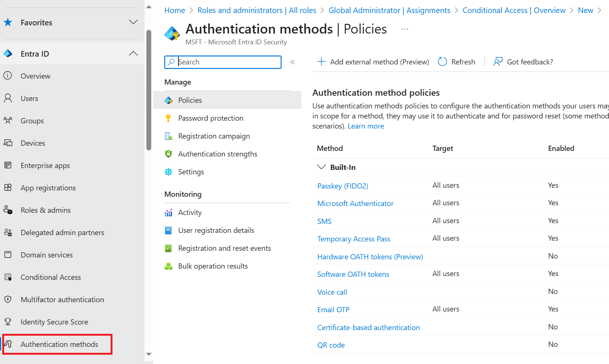The width and height of the screenshot is (609, 364).
Task: Open the more options ellipsis menu
Action: 405,29
